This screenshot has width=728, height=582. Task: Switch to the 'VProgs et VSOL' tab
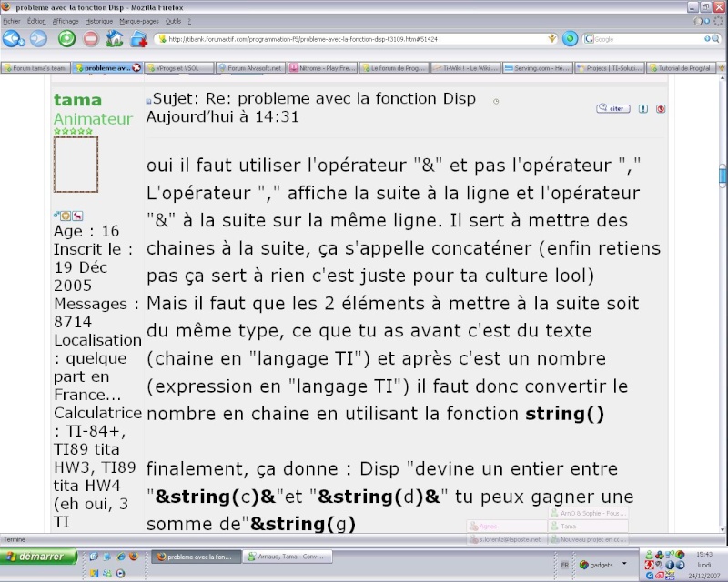tap(179, 68)
